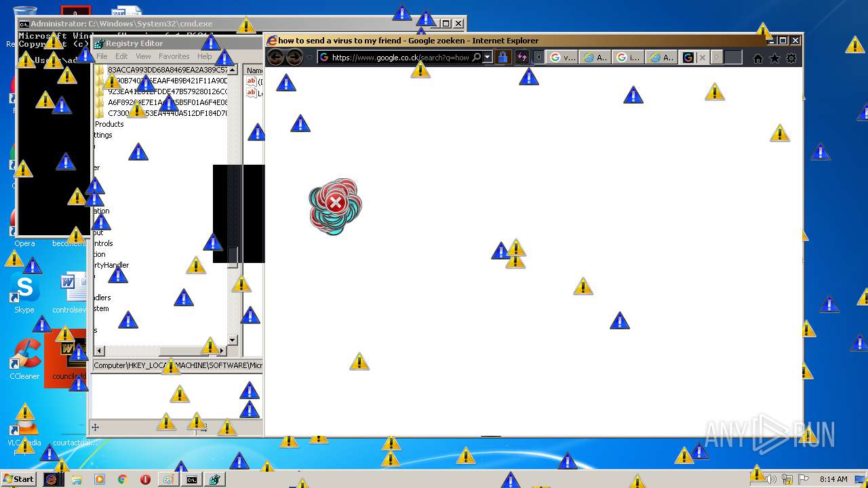Click the tab scroll-left arrow in IE
This screenshot has height=488, width=868.
pyautogui.click(x=538, y=58)
